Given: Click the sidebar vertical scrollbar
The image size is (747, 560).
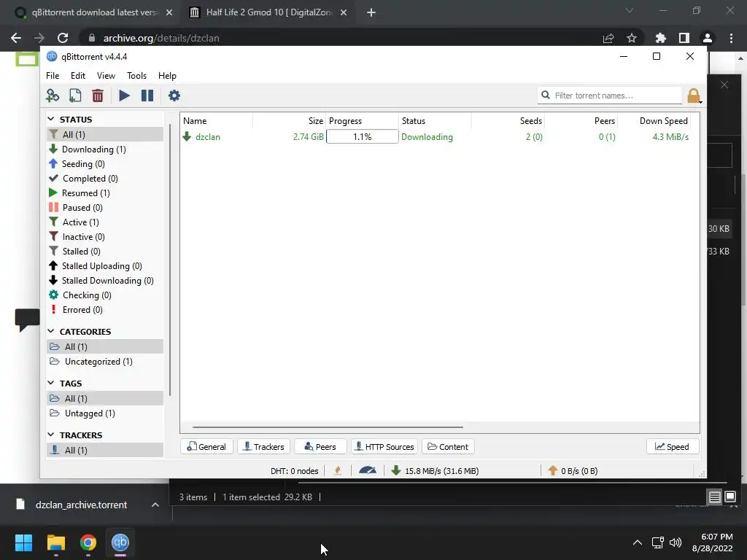Looking at the screenshot, I should (x=170, y=260).
